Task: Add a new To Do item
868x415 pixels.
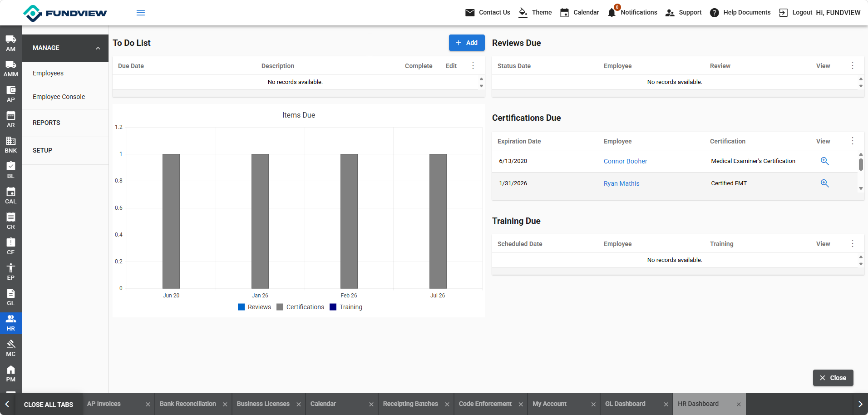Action: tap(467, 43)
